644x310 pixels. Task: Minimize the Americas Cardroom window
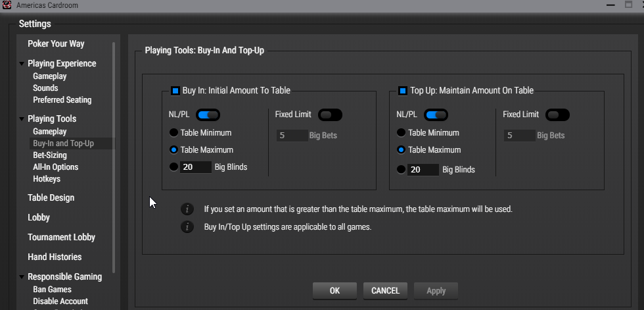[x=610, y=5]
